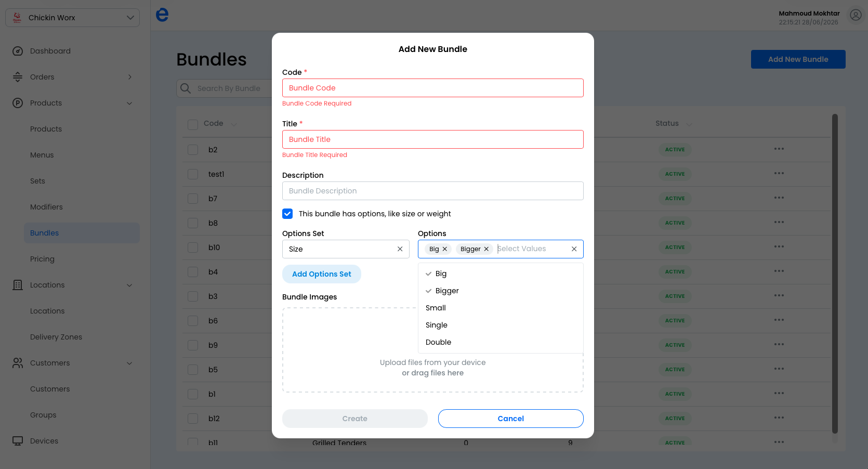This screenshot has width=868, height=469.
Task: Check the checkbox for row test1
Action: (193, 174)
